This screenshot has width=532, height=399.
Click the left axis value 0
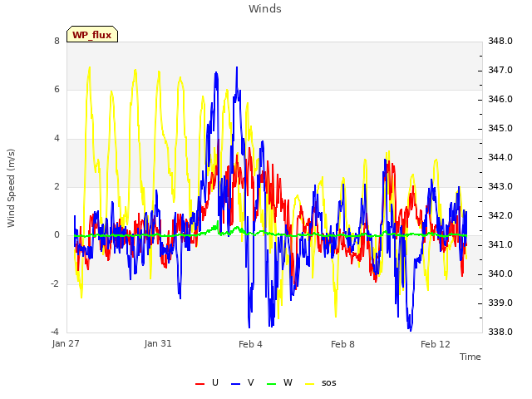pos(57,234)
